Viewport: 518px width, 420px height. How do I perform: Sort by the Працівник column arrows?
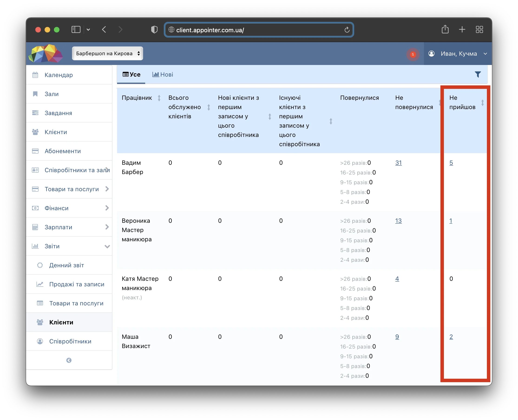pos(159,98)
